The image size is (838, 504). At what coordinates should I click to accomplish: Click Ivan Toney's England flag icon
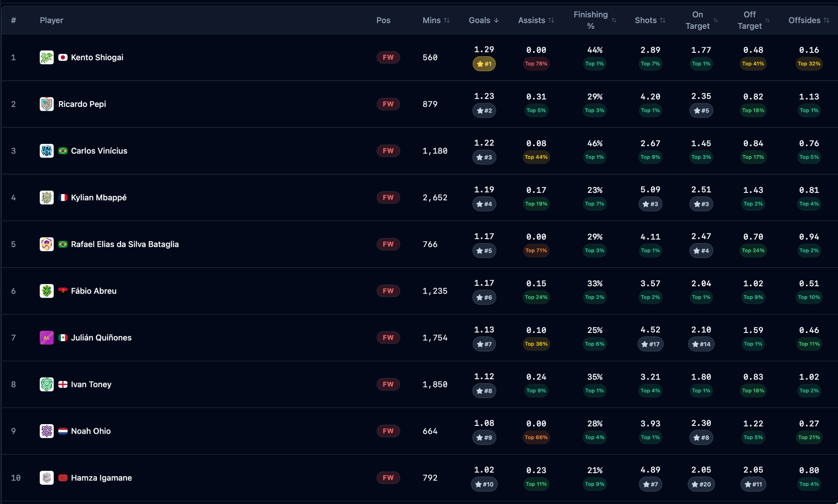point(63,384)
